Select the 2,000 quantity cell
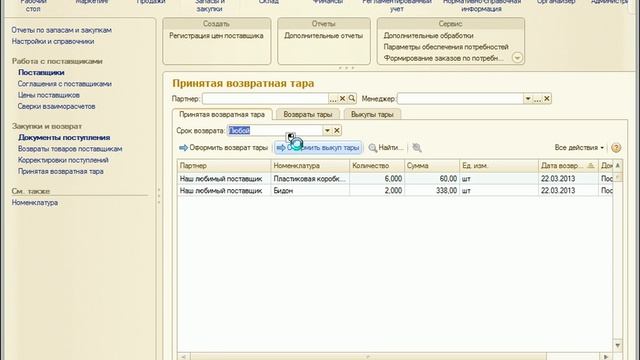The height and width of the screenshot is (360, 640). [x=377, y=191]
